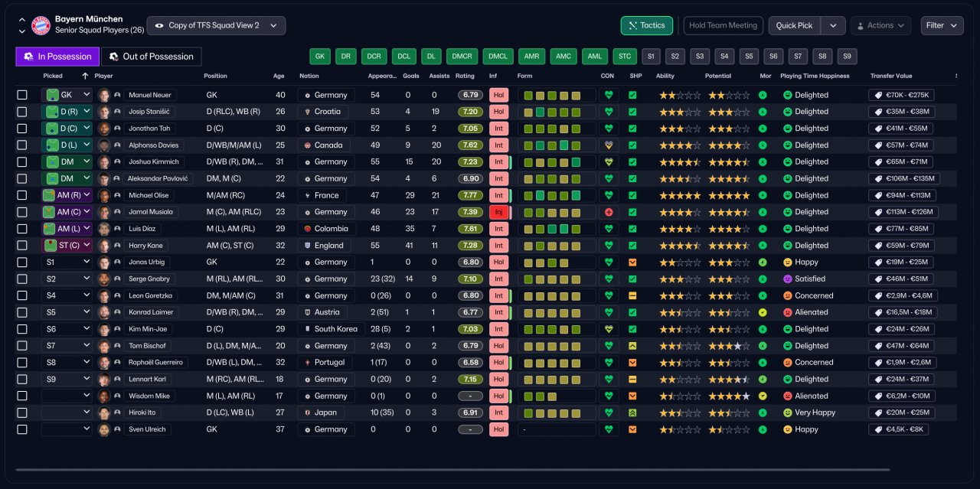
Task: Open the arrow beside Quick Pick
Action: point(833,25)
